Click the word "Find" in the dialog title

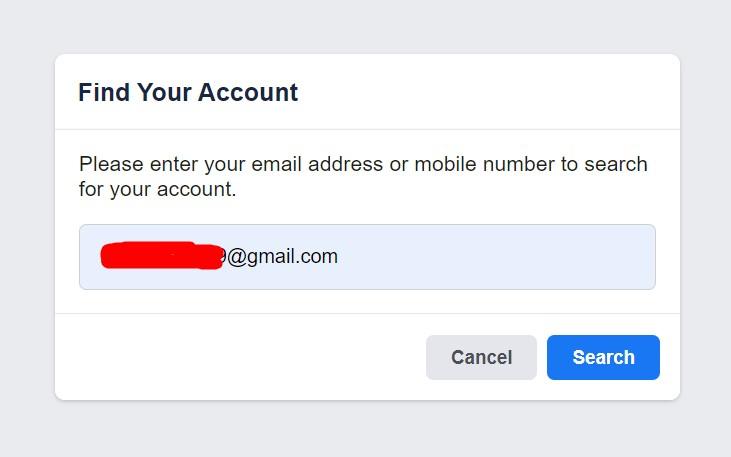click(103, 93)
